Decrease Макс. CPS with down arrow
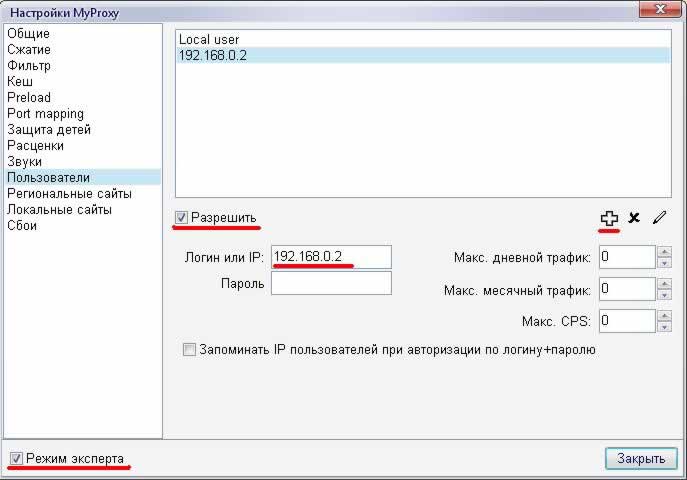Screen dimensions: 687x480 point(665,327)
